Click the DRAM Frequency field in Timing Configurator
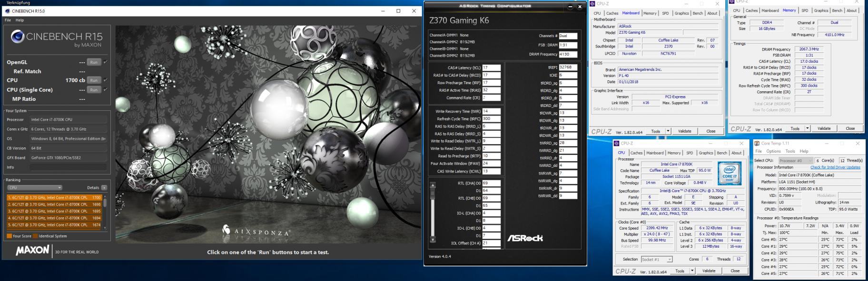The width and height of the screenshot is (868, 281). click(568, 54)
